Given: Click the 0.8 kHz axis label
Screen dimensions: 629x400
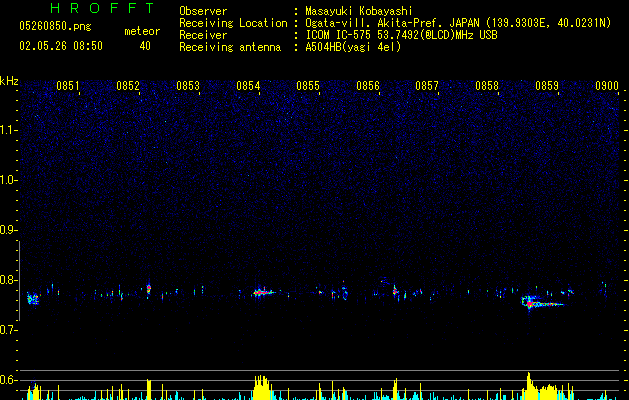Looking at the screenshot, I should click(9, 280).
